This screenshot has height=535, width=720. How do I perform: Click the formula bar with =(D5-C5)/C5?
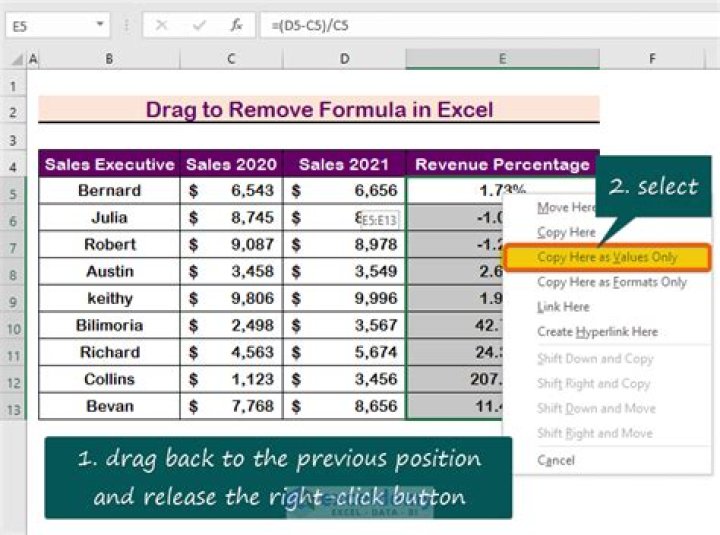(x=490, y=25)
